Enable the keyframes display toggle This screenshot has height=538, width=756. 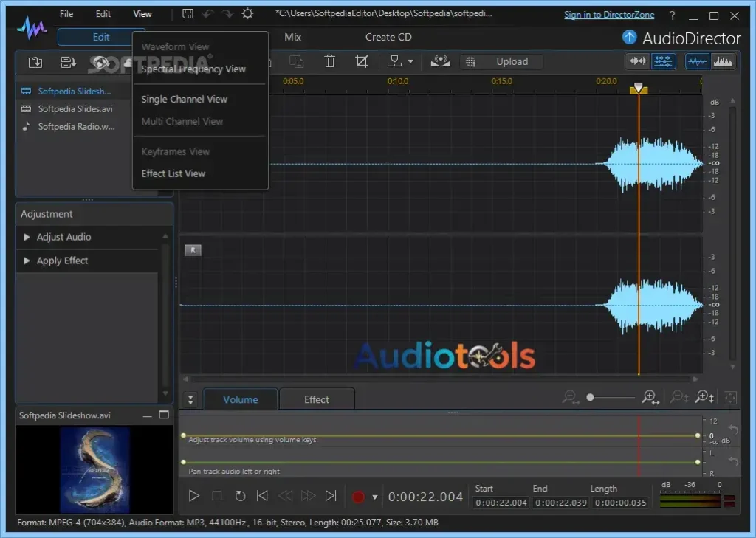click(664, 61)
